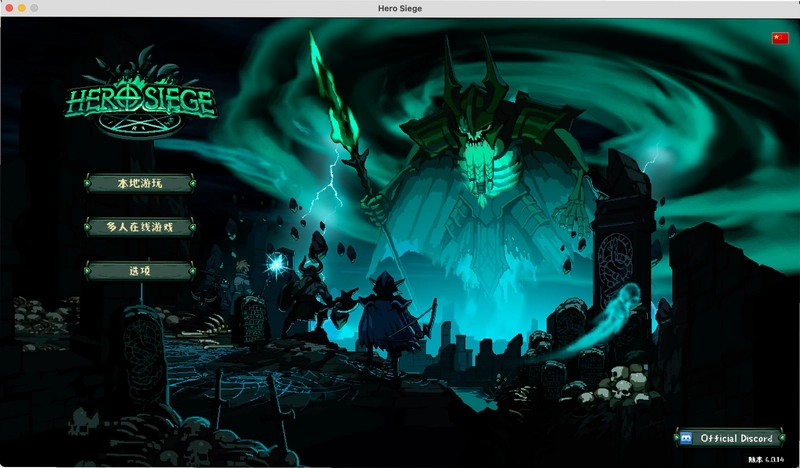Close the Hero Siege window
Image resolution: width=800 pixels, height=468 pixels.
pos(9,8)
